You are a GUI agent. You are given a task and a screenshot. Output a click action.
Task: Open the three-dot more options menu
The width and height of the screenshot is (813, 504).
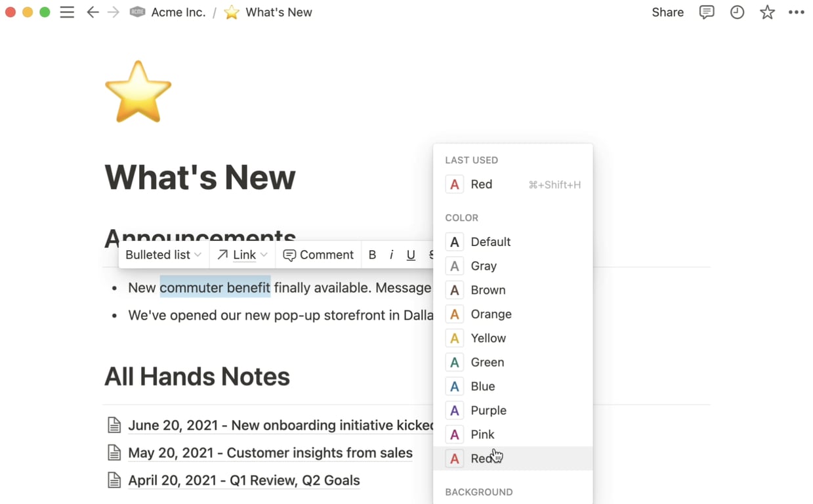797,12
